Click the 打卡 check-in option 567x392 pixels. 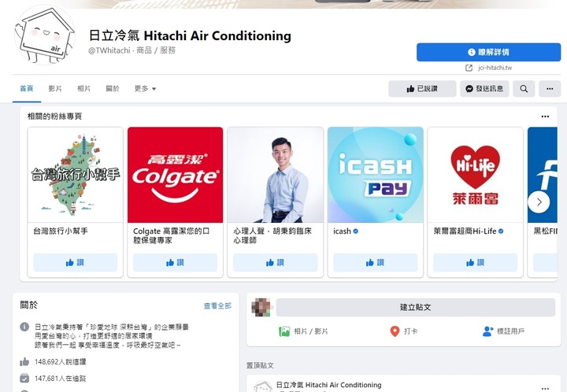pos(403,331)
